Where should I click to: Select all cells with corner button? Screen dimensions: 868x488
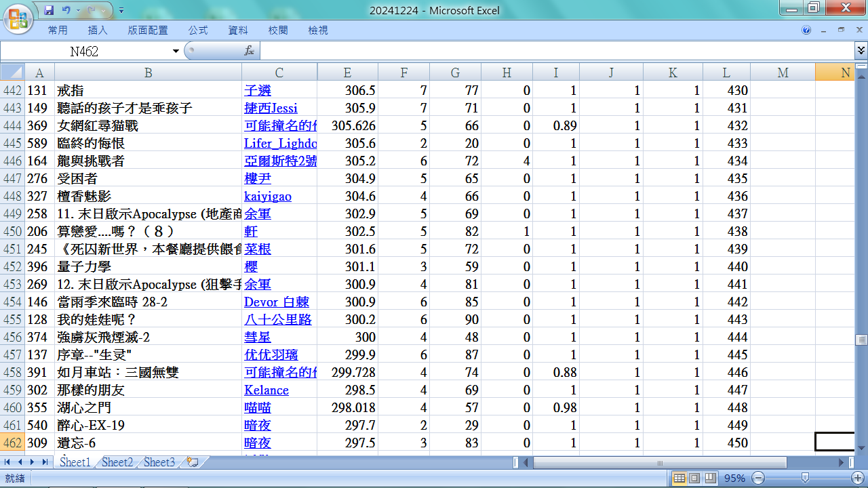coord(12,73)
